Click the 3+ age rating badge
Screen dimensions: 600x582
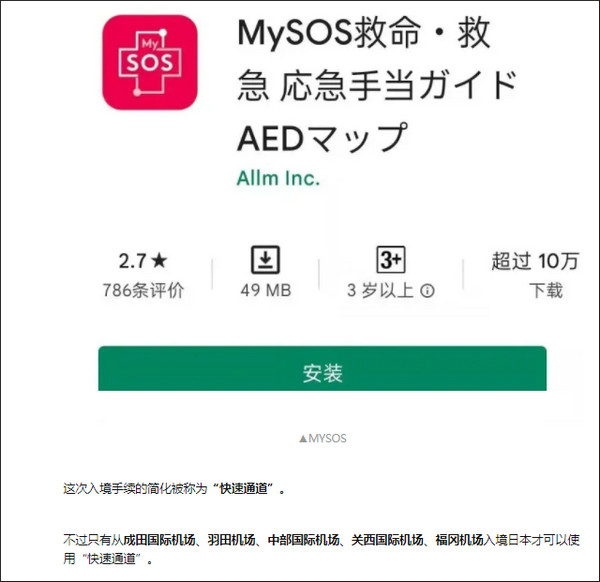pyautogui.click(x=391, y=260)
